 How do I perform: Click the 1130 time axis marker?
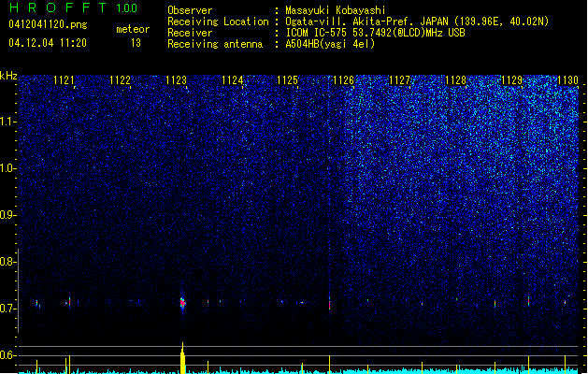point(567,80)
